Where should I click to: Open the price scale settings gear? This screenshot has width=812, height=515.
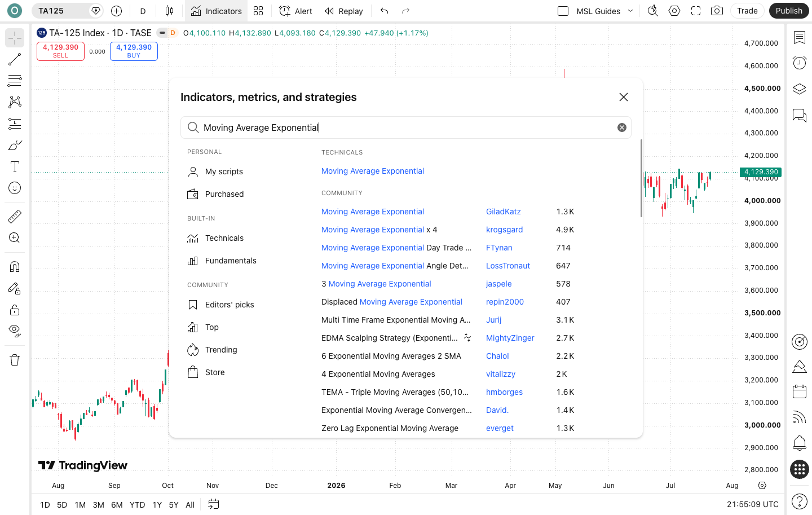point(762,485)
